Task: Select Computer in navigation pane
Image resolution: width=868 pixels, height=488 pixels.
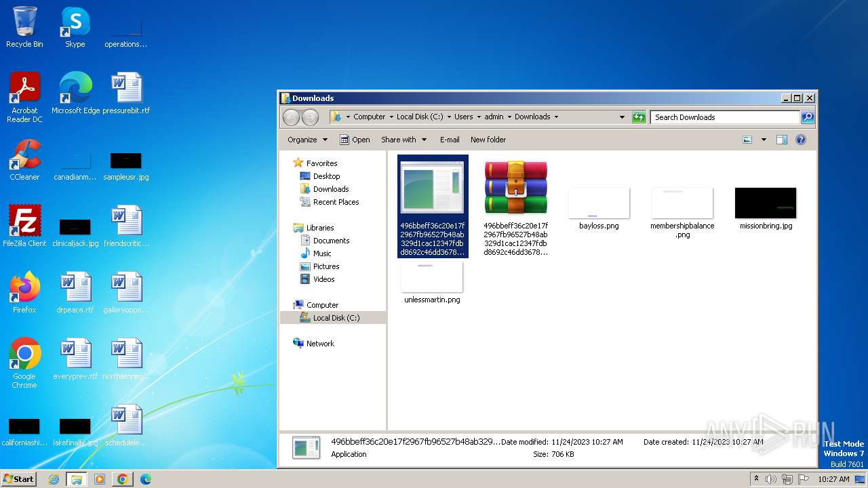Action: [x=322, y=305]
